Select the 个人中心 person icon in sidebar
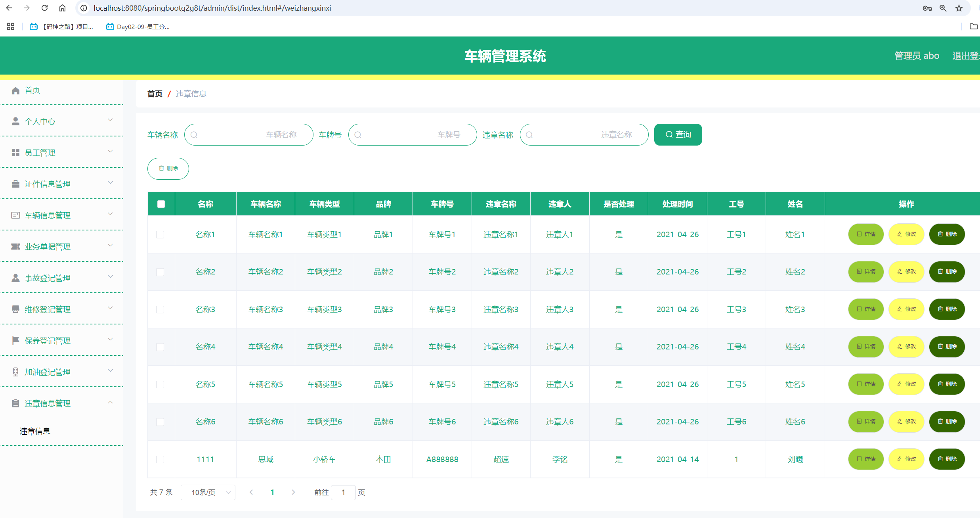Screen dimensions: 980x518 pos(15,121)
